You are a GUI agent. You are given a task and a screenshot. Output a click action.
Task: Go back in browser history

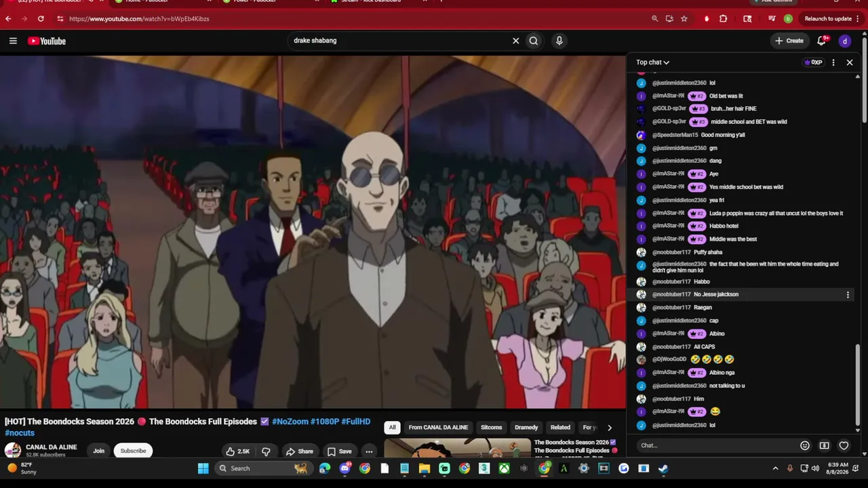pos(8,19)
